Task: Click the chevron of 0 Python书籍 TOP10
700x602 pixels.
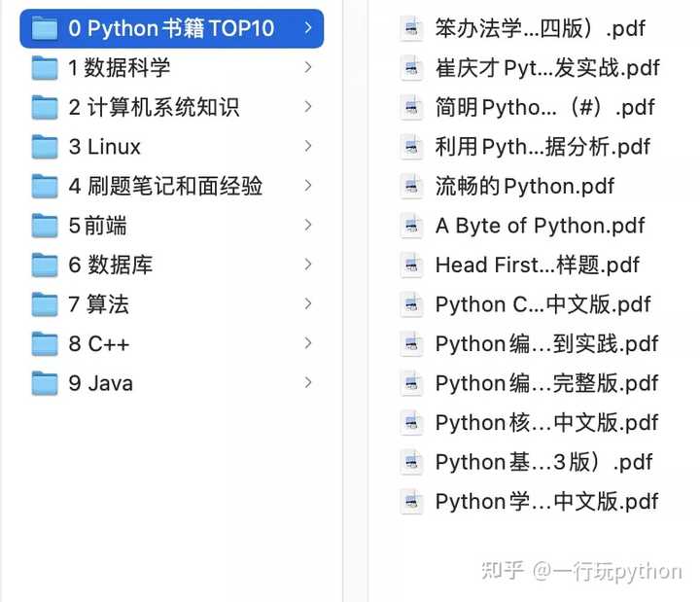Action: [307, 28]
